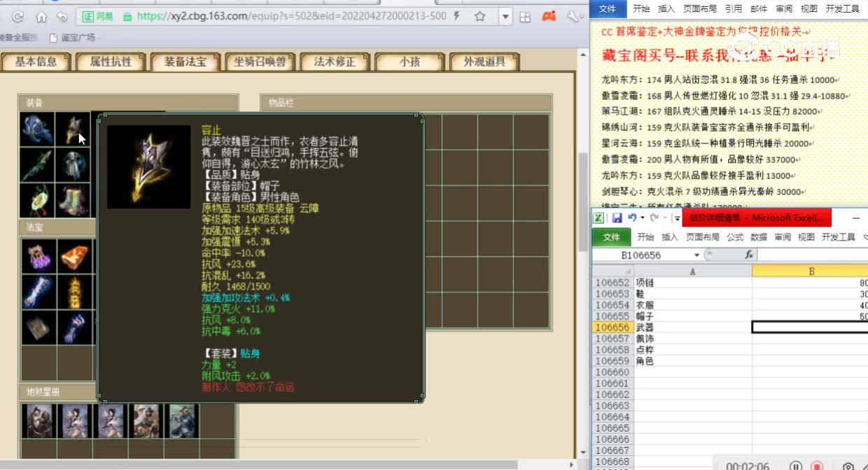This screenshot has width=868, height=470.
Task: Click the Word line starting 锦绣山河：159
Action: [x=706, y=127]
